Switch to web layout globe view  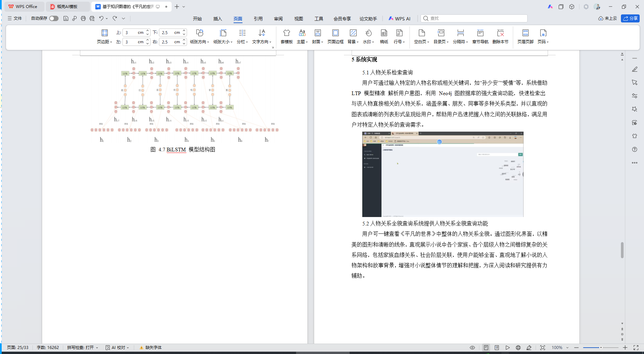tap(518, 348)
